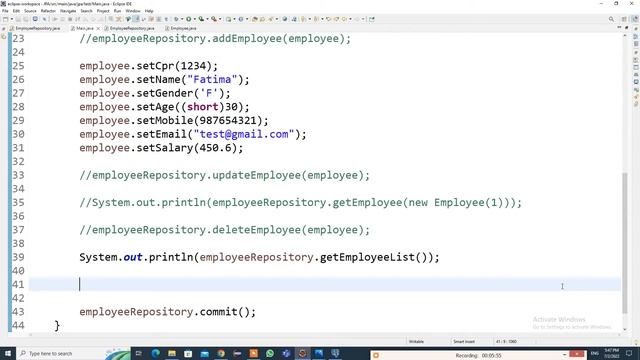
Task: Expand the Coverage dropdown arrow
Action: (x=207, y=19)
